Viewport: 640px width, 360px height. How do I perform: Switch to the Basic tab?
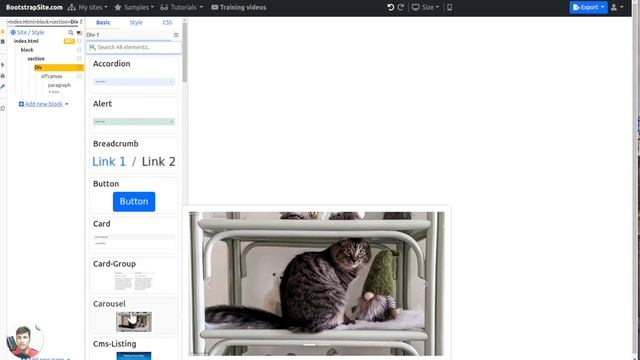point(103,22)
